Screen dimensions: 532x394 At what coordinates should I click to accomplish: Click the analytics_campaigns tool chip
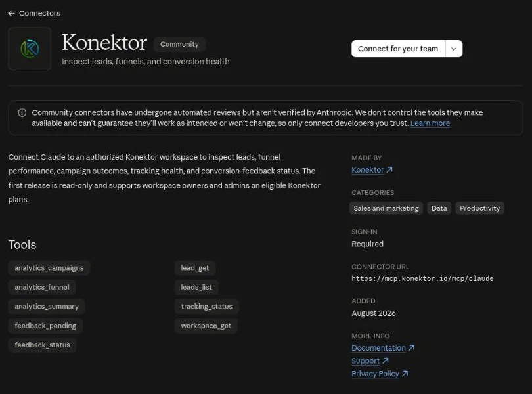[49, 268]
